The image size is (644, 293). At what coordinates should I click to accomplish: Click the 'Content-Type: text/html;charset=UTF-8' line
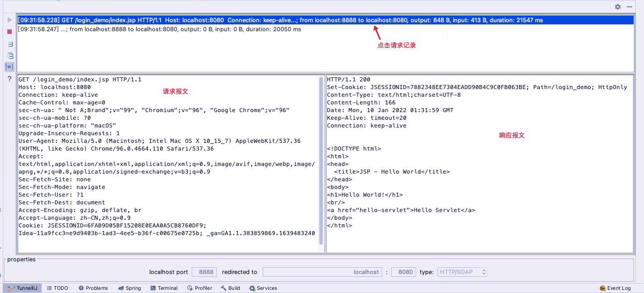394,95
